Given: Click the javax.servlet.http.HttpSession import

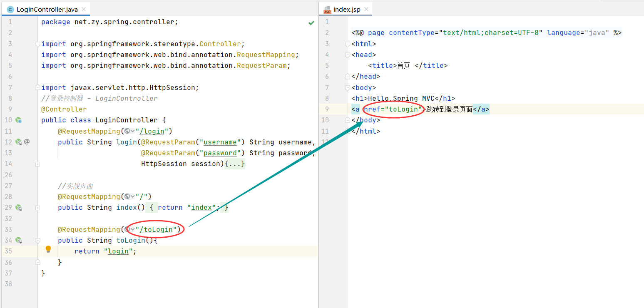Looking at the screenshot, I should pyautogui.click(x=133, y=87).
